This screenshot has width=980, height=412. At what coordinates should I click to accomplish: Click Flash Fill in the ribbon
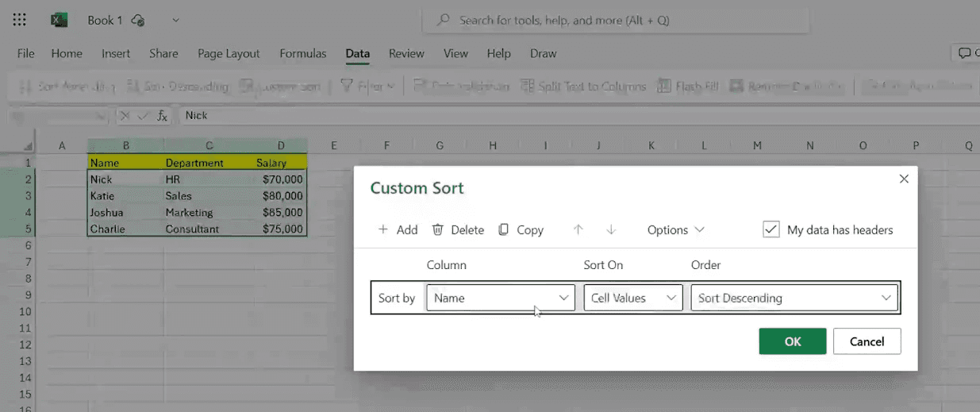click(x=689, y=86)
